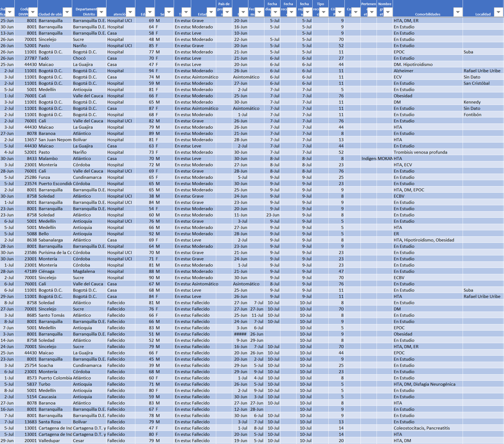Select 'Trombisis venosa profunda' cell
The width and height of the screenshot is (504, 444).
[428, 152]
